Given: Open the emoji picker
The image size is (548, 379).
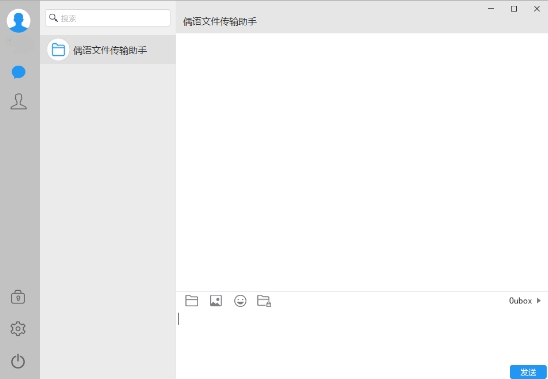Looking at the screenshot, I should 240,301.
